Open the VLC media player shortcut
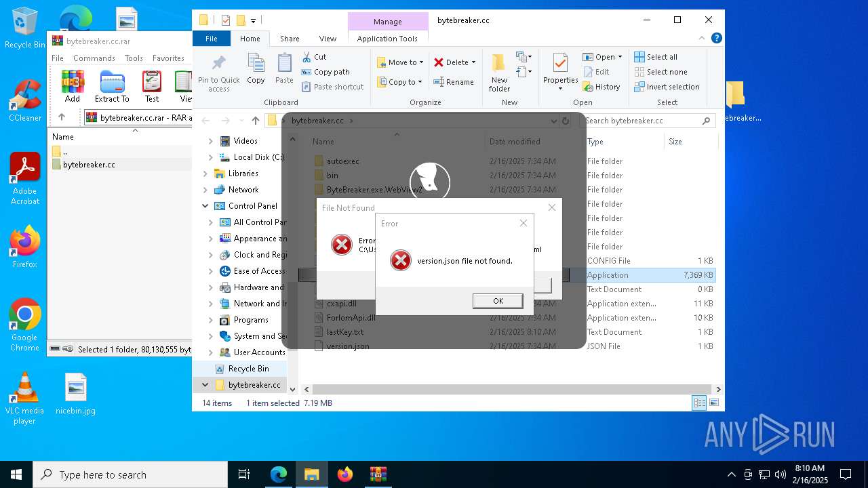868x488 pixels. click(24, 399)
